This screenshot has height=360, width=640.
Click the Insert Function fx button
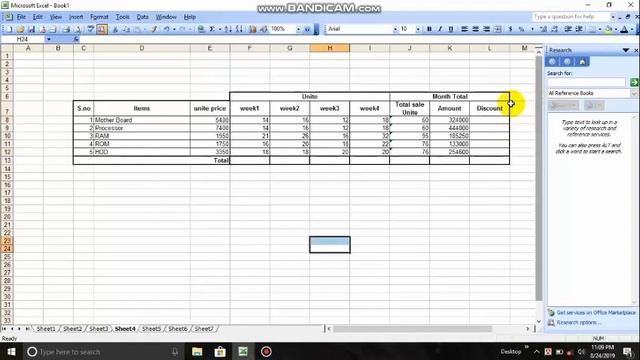tap(76, 39)
